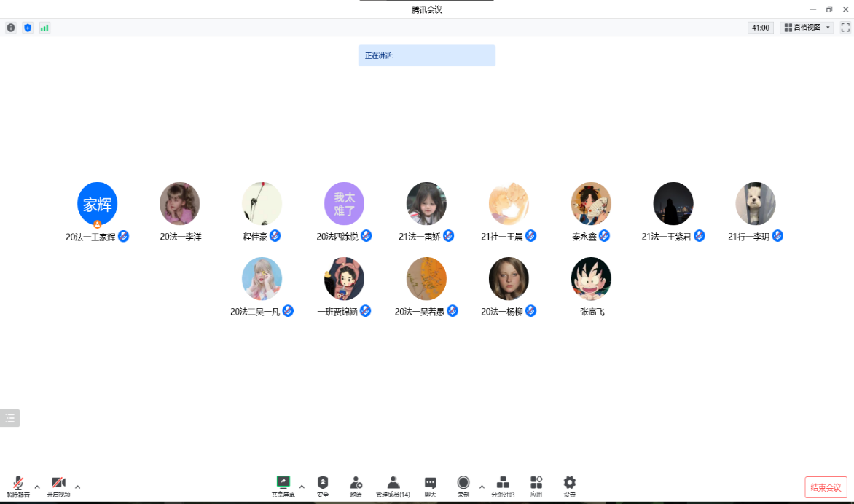Turn on the camera (开启视频)

[58, 484]
